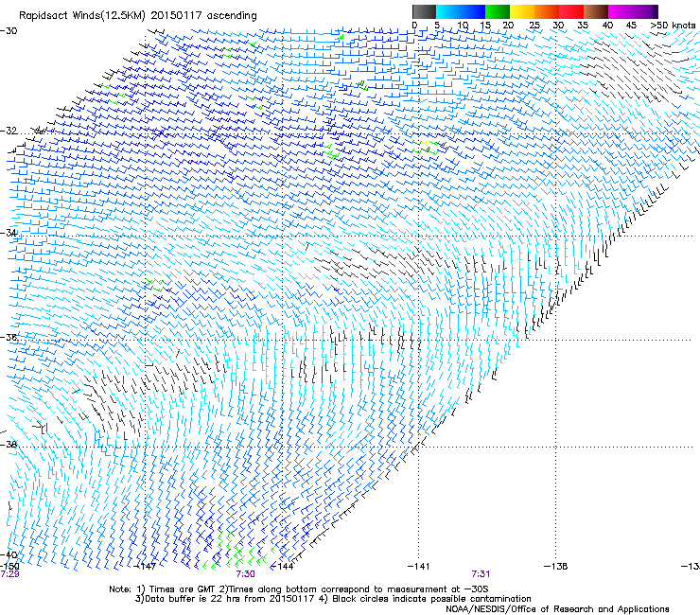
Task: Click the '-34' latitude label
Action: 9,233
